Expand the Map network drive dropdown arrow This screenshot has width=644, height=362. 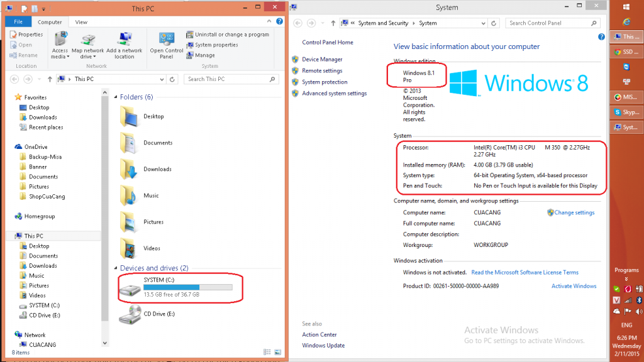94,57
